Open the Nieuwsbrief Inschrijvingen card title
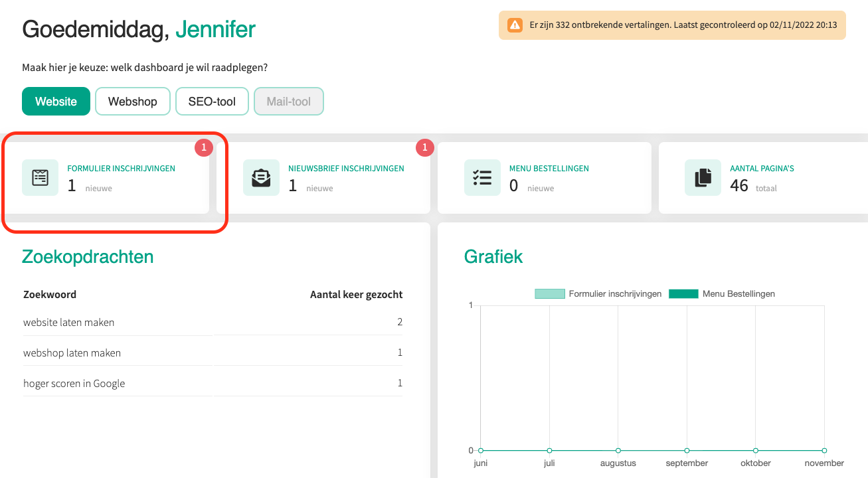Image resolution: width=868 pixels, height=478 pixels. click(346, 169)
